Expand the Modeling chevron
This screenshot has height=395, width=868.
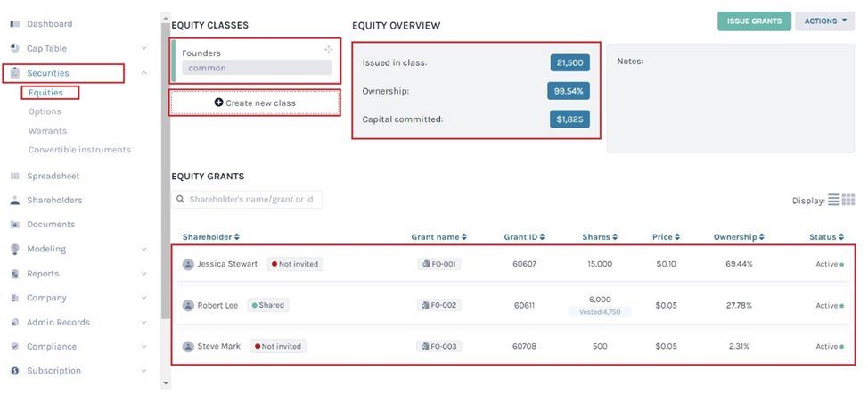tap(144, 250)
